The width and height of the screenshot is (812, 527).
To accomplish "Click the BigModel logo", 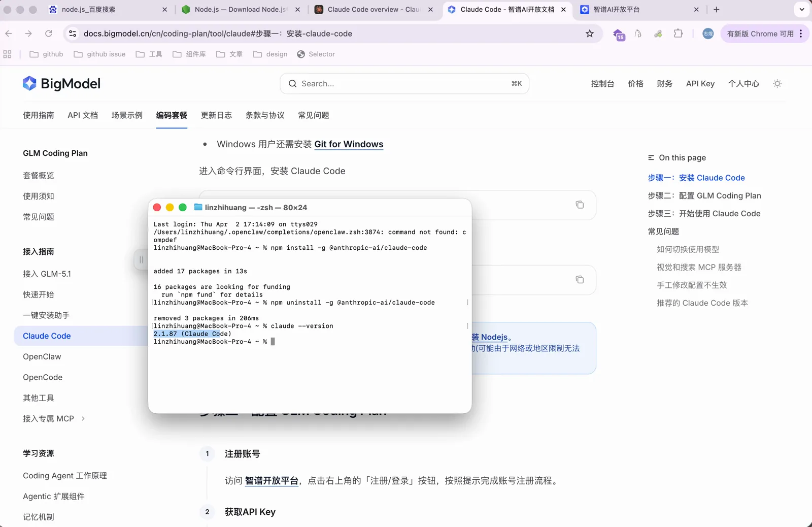I will pyautogui.click(x=61, y=84).
